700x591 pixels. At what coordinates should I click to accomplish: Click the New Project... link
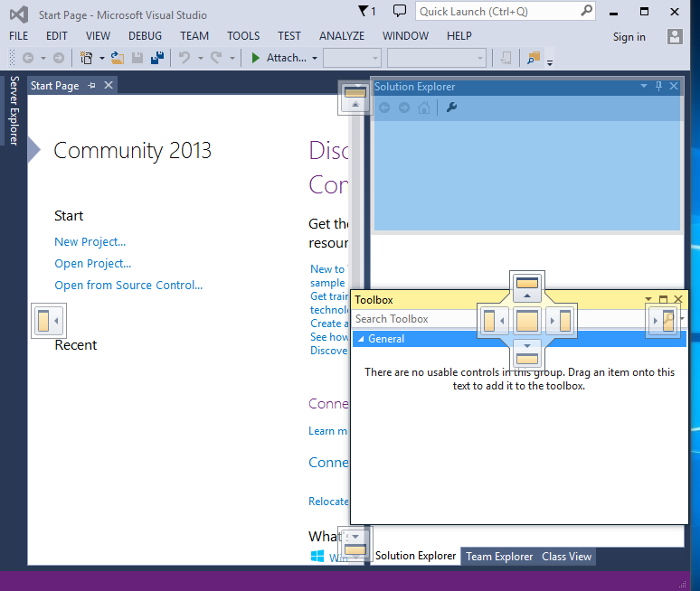point(90,242)
